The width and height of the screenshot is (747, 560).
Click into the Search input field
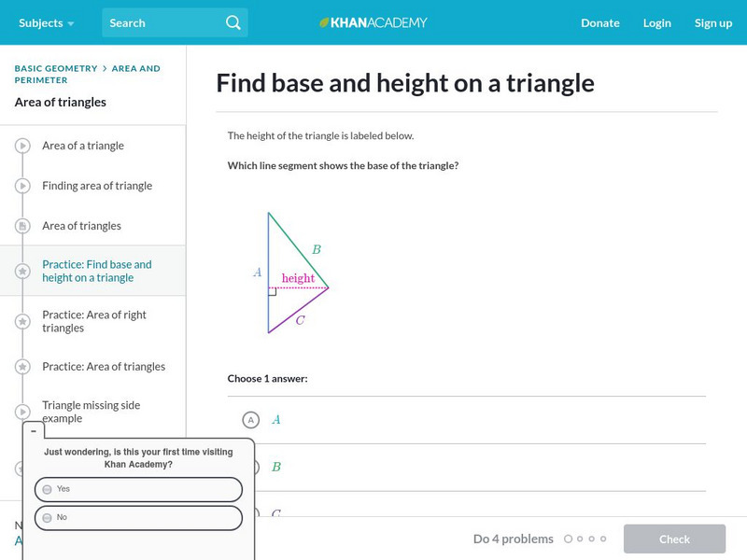tap(163, 22)
